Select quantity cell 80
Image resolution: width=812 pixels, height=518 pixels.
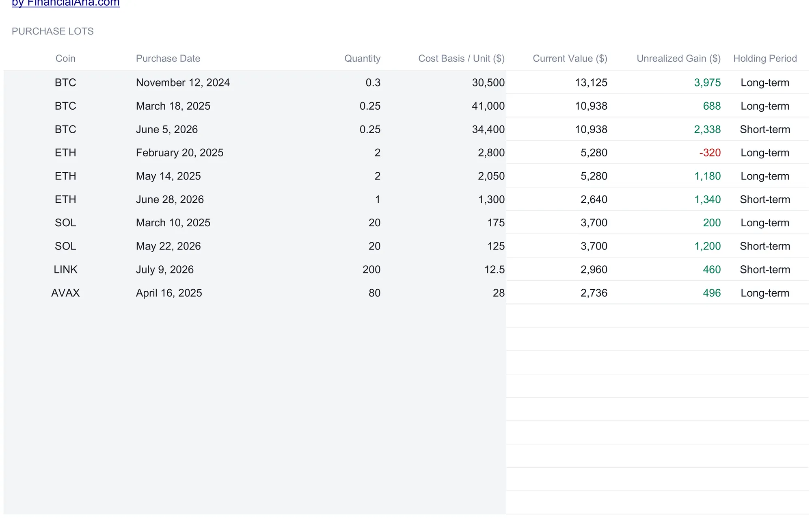tap(374, 293)
